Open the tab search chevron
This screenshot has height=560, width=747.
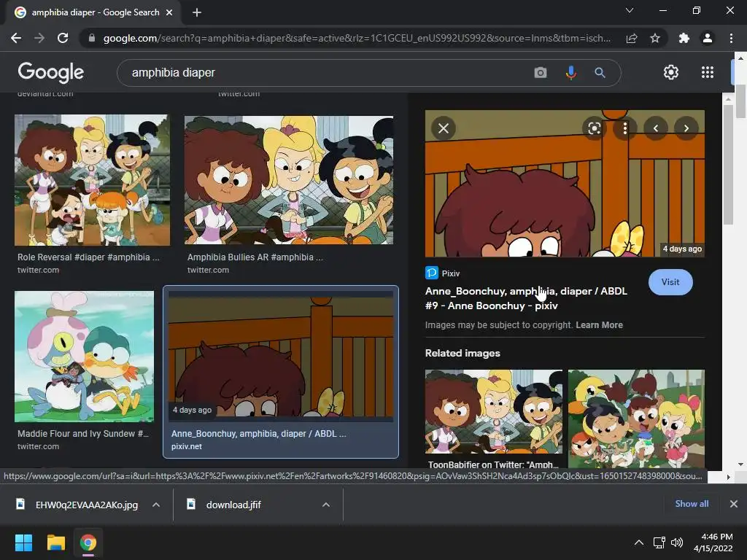pyautogui.click(x=630, y=10)
